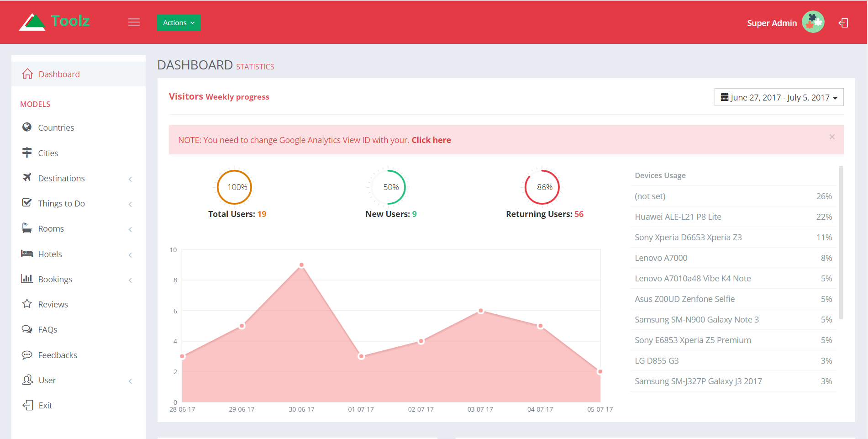Expand the Destinations submenu chevron
This screenshot has height=439, width=868.
point(131,179)
